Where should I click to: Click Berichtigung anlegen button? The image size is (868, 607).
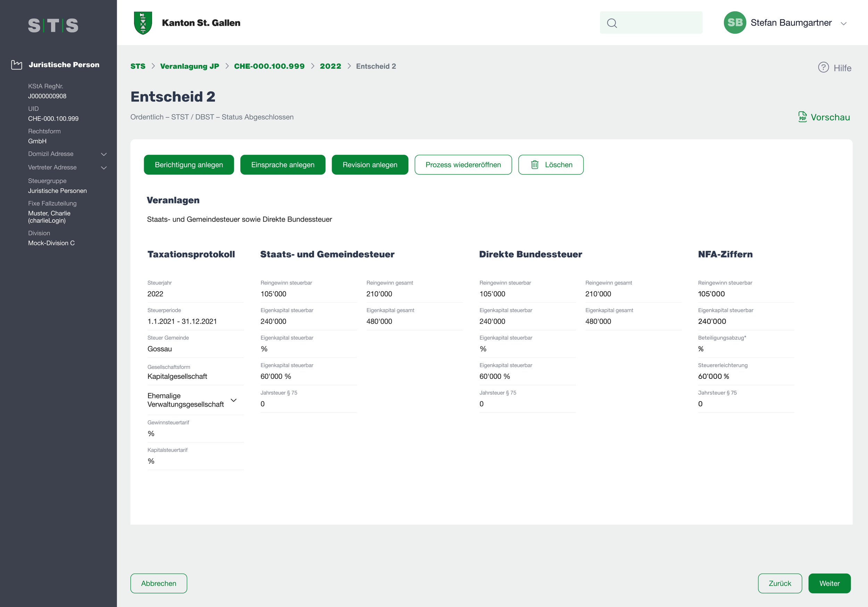[x=189, y=165]
